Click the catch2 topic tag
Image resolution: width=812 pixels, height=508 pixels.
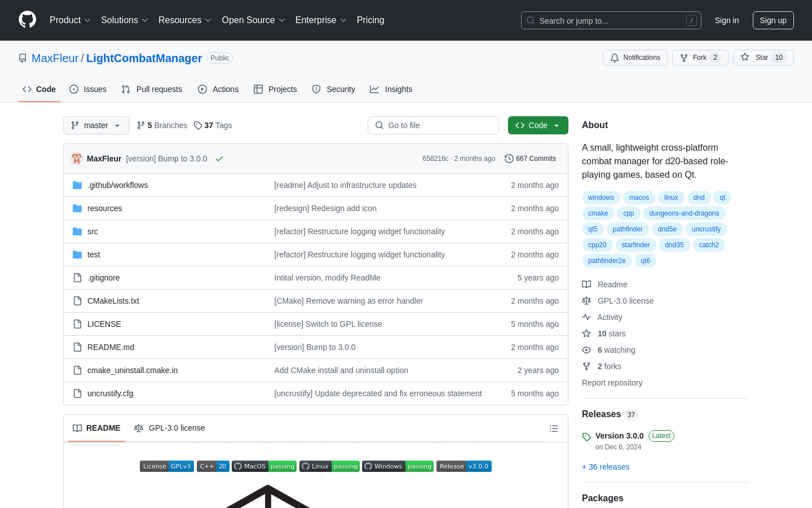[709, 245]
